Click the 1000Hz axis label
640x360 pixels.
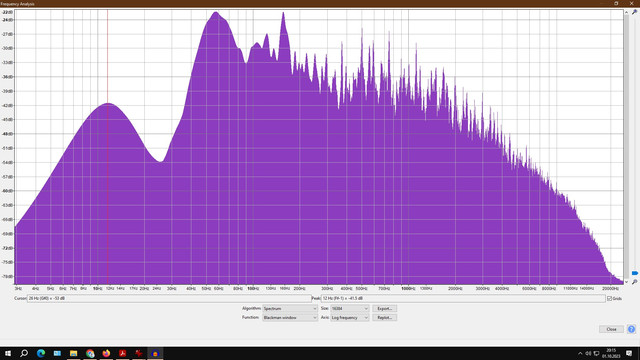pos(408,289)
